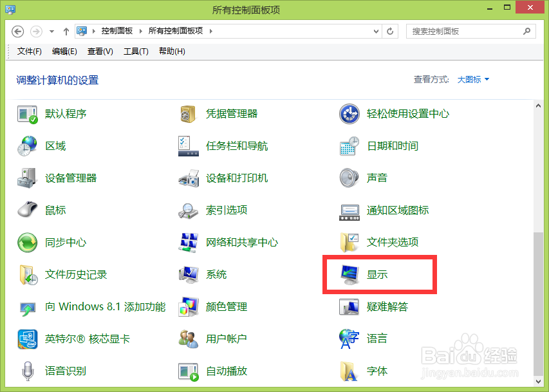Viewport: 549px width, 392px height.
Task: Open the 设备和打印机 printer icon
Action: click(x=189, y=178)
